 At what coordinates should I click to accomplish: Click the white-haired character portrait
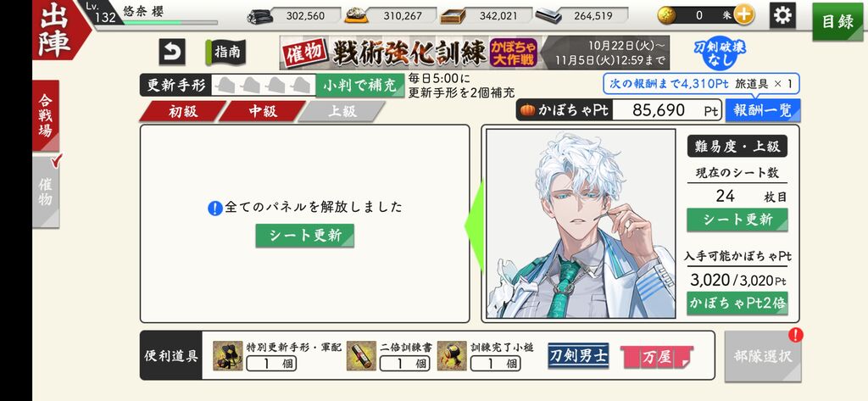(581, 224)
